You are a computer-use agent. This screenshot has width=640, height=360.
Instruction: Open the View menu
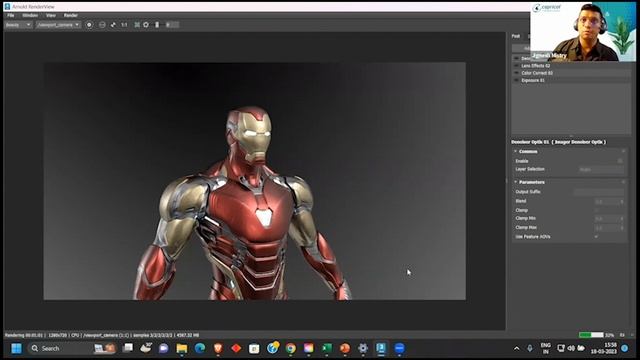[51, 16]
